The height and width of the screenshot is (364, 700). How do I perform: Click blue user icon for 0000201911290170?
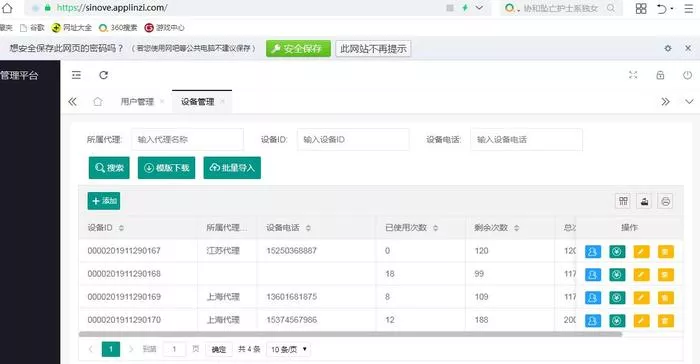[593, 321]
